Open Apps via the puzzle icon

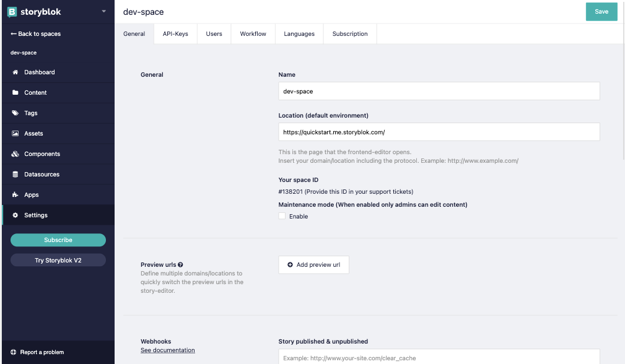coord(15,195)
